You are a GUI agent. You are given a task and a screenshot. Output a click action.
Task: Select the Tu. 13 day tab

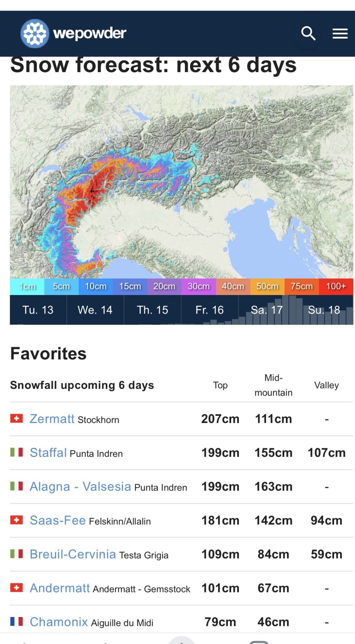(x=38, y=310)
